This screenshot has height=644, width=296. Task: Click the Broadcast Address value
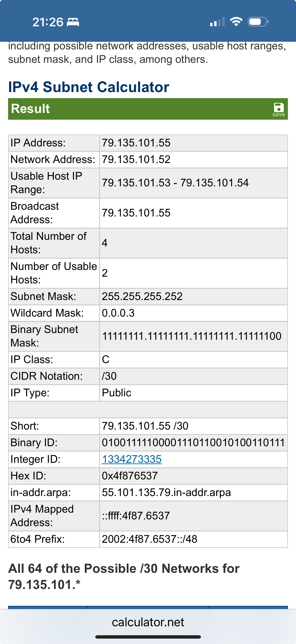click(x=136, y=213)
